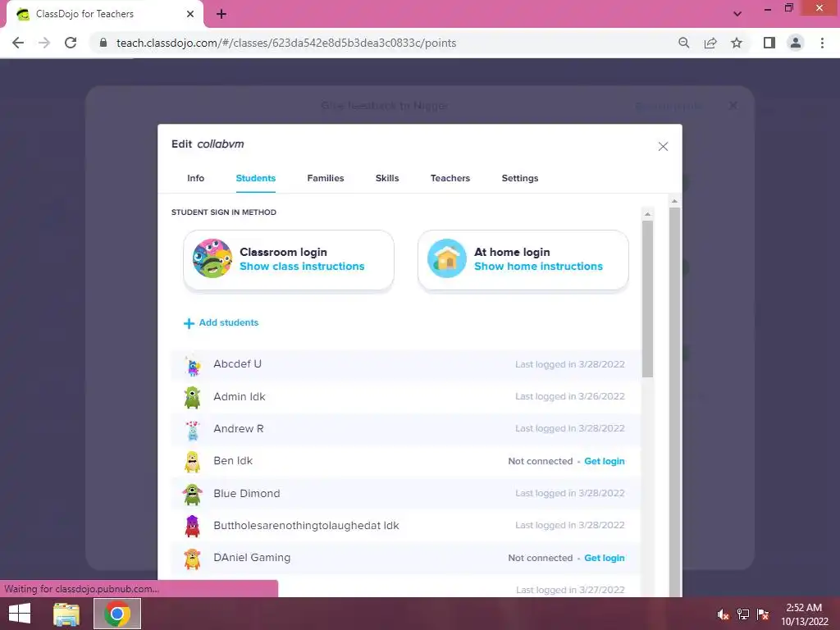Select student name Abcdef U
Image resolution: width=840 pixels, height=630 pixels.
coord(237,363)
